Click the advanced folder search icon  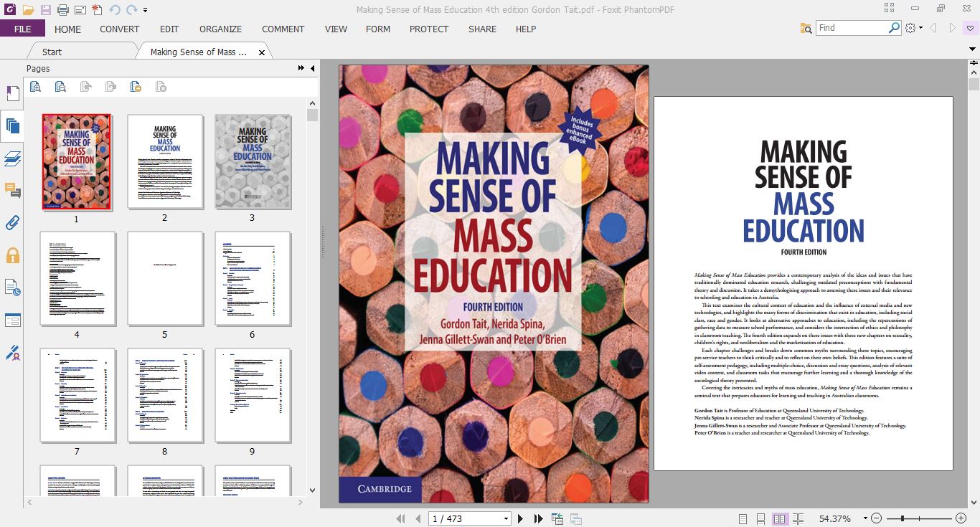click(x=806, y=28)
